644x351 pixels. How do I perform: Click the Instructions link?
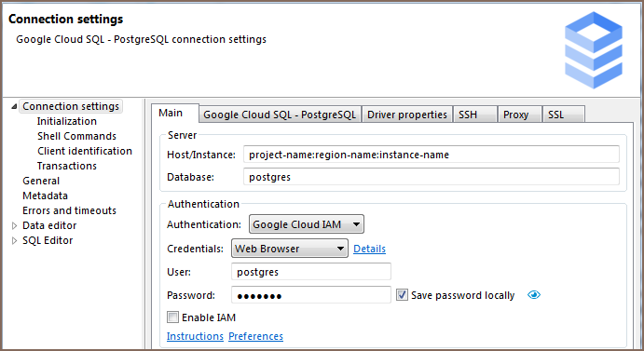pos(195,336)
